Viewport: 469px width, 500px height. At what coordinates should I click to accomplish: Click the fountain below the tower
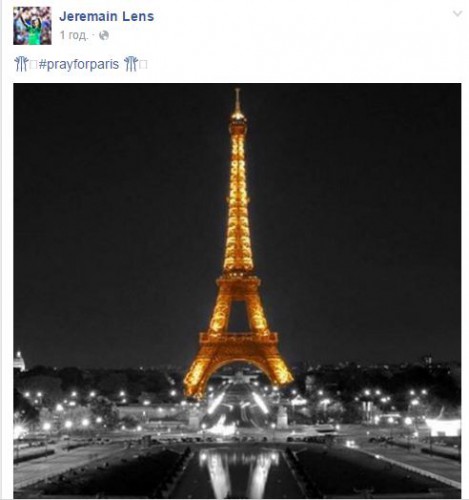[224, 427]
